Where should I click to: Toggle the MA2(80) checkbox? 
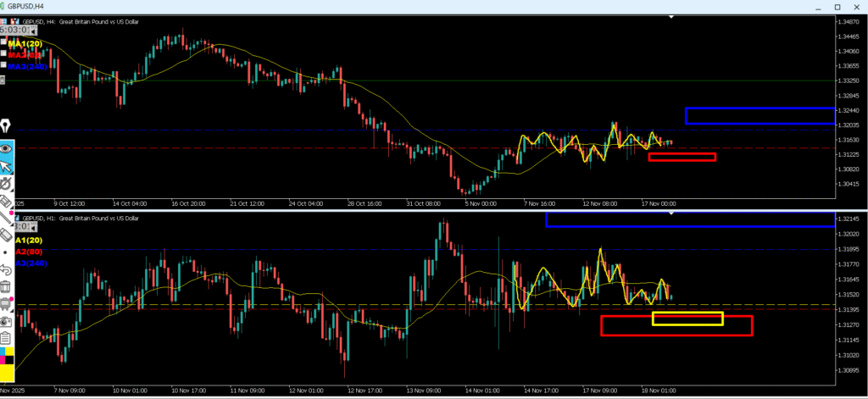[x=3, y=53]
